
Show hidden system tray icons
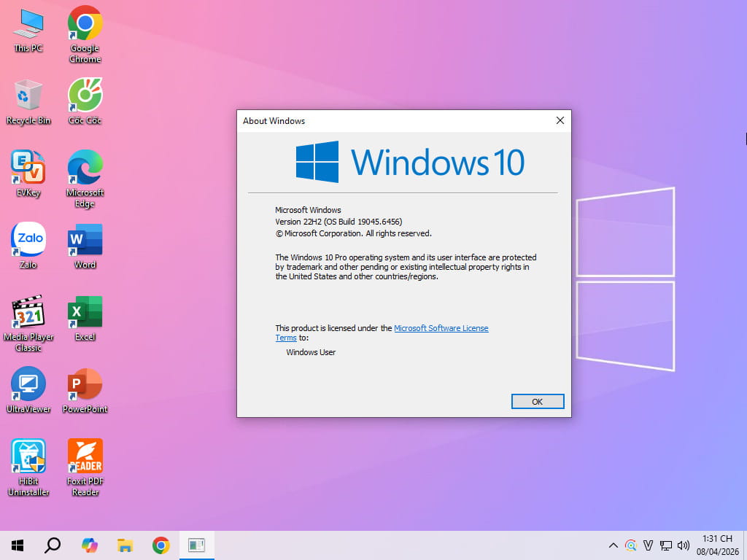(x=613, y=545)
